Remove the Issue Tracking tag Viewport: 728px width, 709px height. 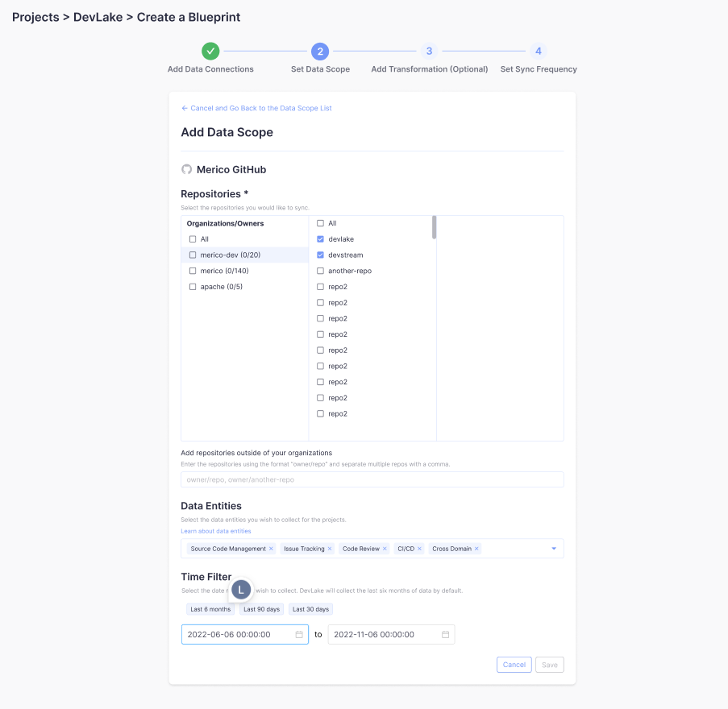[330, 549]
